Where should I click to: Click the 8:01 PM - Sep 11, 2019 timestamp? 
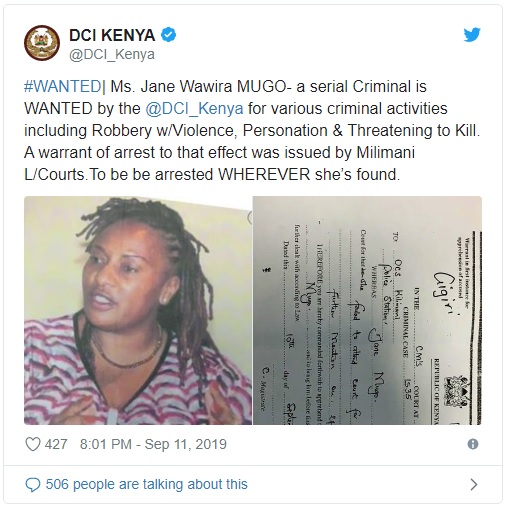(x=153, y=444)
